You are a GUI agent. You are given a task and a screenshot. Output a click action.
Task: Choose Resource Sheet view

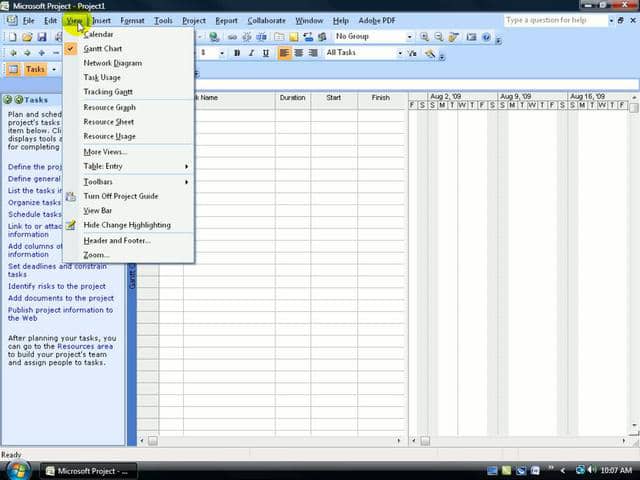tap(128, 122)
